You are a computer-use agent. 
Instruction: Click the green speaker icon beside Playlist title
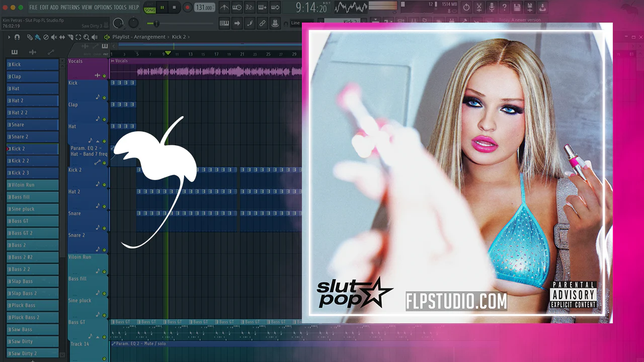point(107,37)
